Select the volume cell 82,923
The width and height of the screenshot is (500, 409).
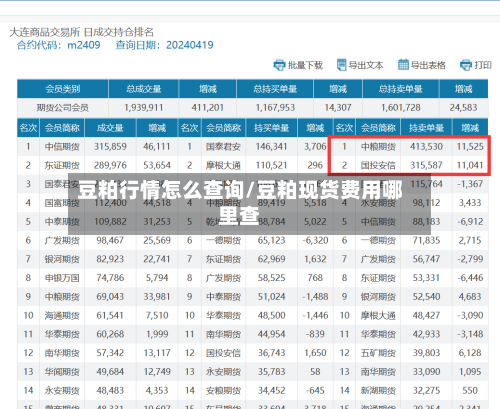(x=110, y=259)
